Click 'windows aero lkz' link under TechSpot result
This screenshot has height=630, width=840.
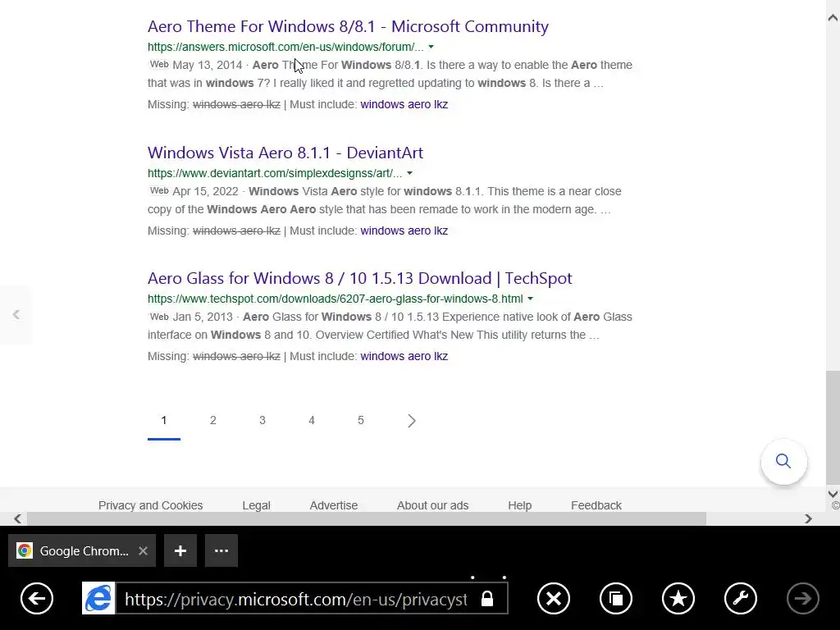(404, 356)
